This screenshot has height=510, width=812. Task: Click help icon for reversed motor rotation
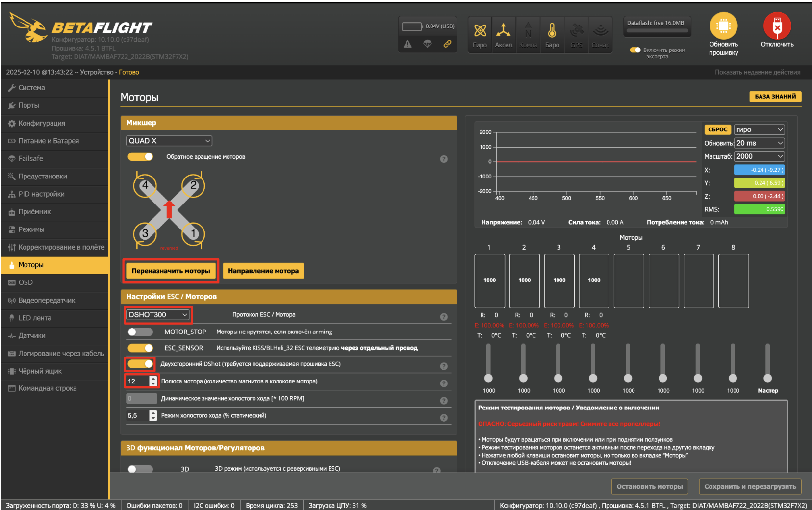[444, 159]
